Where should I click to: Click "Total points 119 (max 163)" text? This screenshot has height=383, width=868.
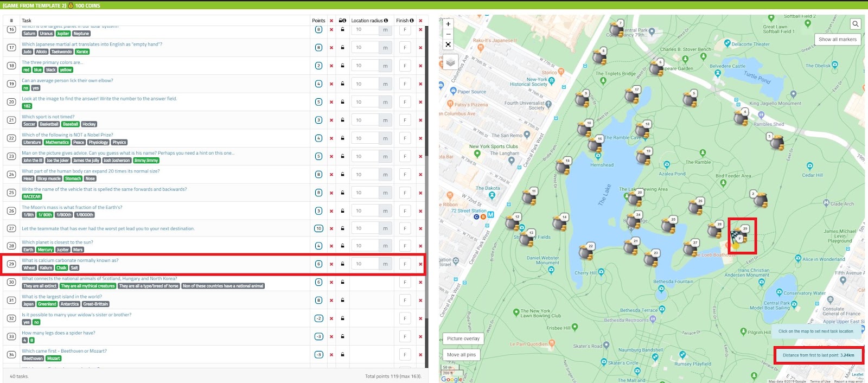pos(393,376)
